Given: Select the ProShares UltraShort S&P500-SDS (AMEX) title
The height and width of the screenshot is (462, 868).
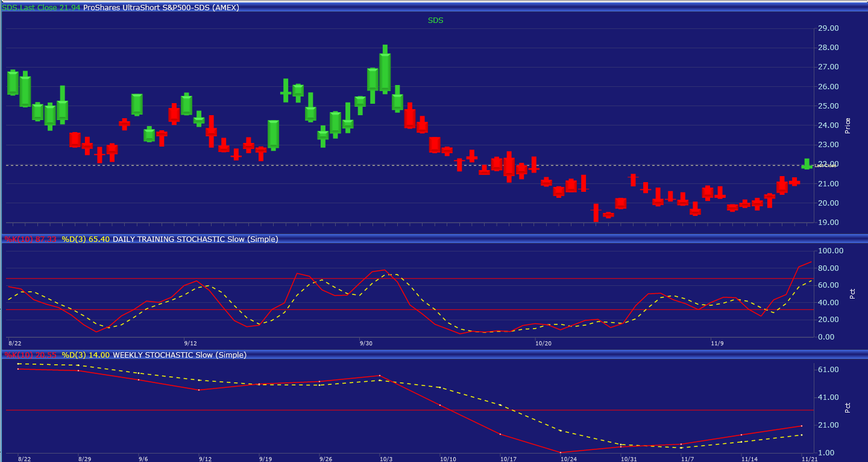Looking at the screenshot, I should (x=161, y=7).
